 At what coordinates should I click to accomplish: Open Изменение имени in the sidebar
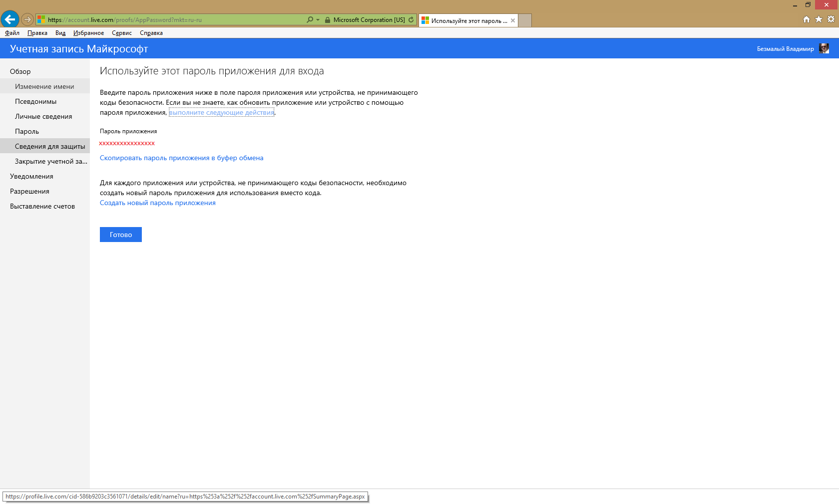pyautogui.click(x=45, y=86)
